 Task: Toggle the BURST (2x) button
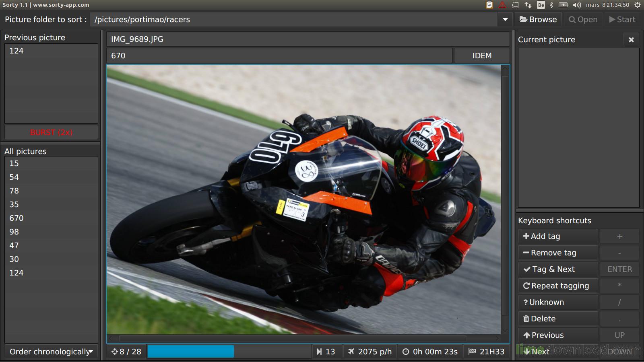(51, 132)
